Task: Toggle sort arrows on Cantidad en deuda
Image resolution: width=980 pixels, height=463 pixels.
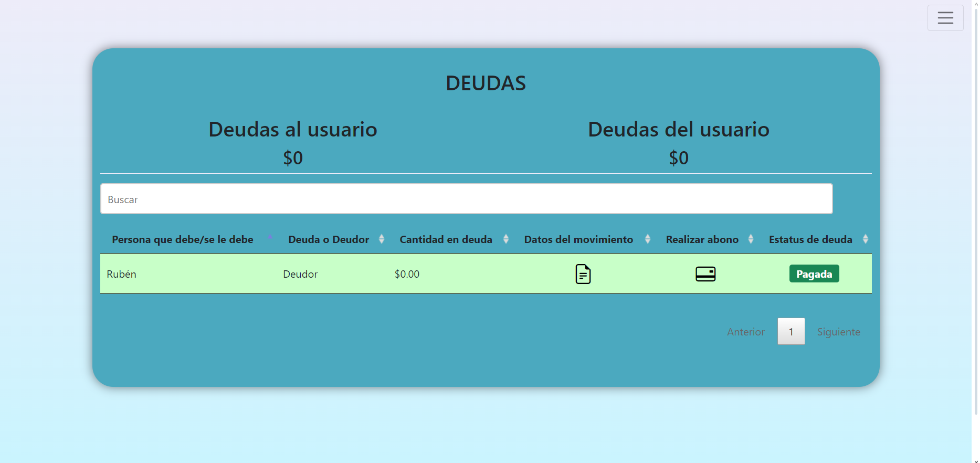Action: [506, 239]
